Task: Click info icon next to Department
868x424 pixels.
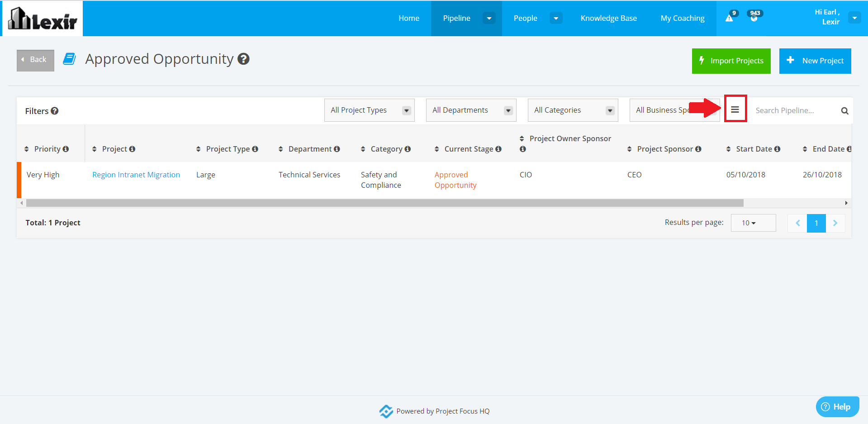Action: pyautogui.click(x=337, y=149)
